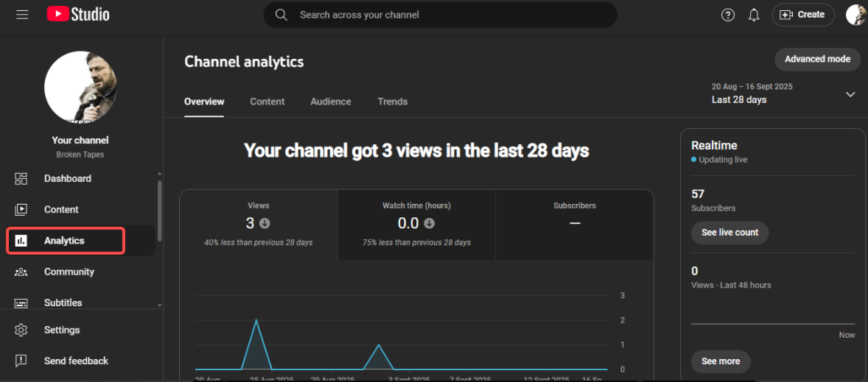Open Dashboard from the sidebar
The width and height of the screenshot is (868, 382).
(x=67, y=179)
